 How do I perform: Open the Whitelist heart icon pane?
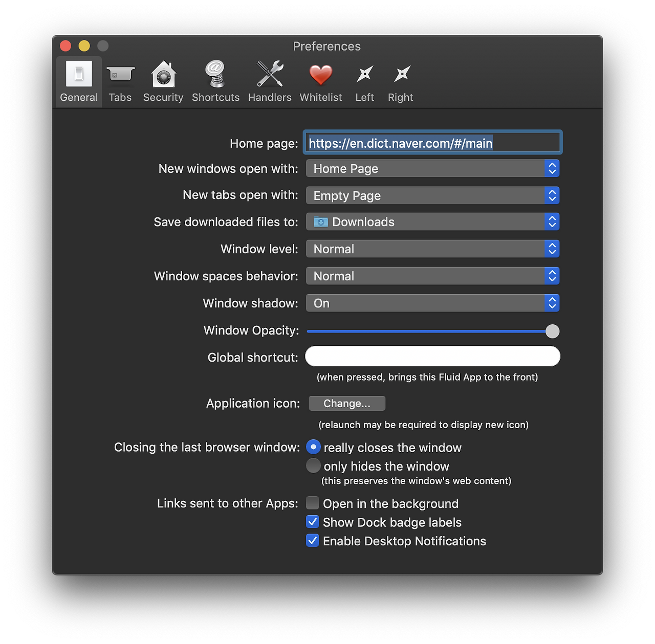point(321,82)
